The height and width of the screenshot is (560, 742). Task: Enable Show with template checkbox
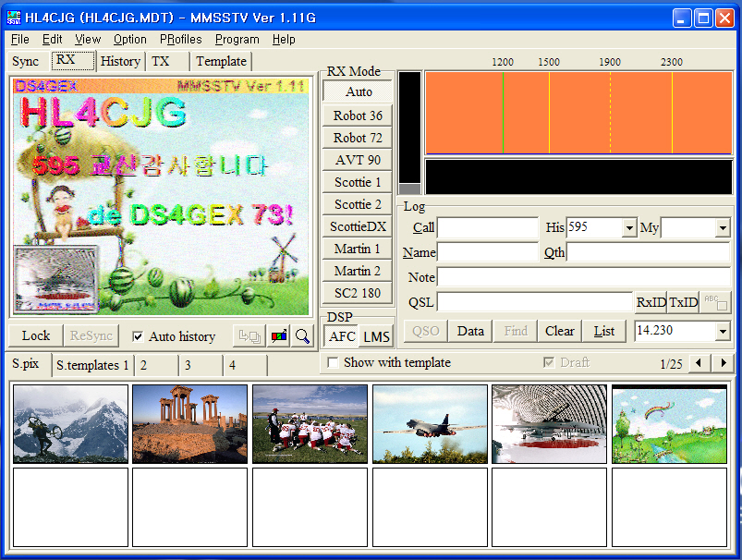click(334, 362)
